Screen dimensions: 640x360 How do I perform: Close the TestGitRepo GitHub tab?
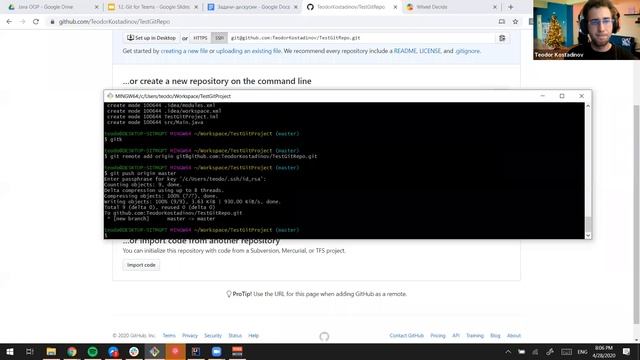pos(395,7)
